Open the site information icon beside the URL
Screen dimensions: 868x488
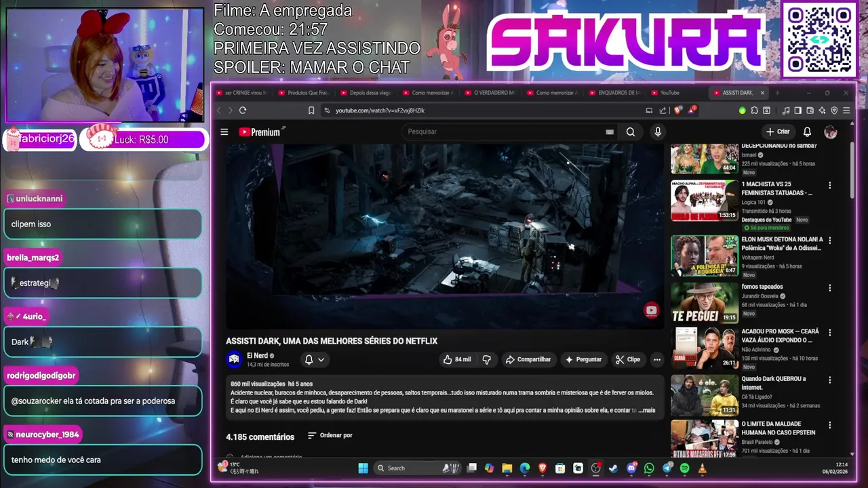(327, 110)
